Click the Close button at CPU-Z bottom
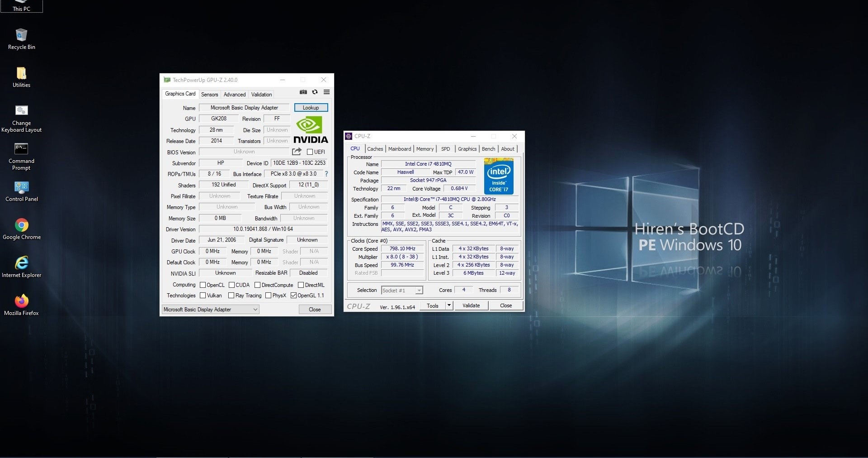 point(506,305)
